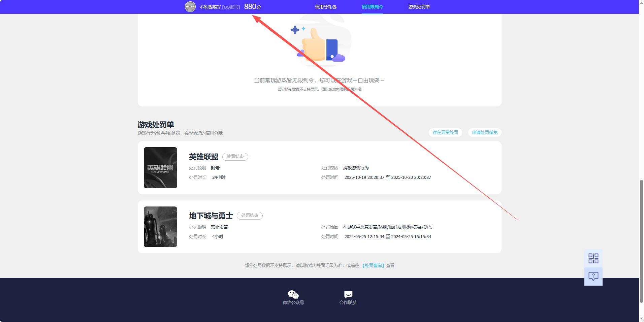This screenshot has height=322, width=644.
Task: Open the help question floating button
Action: point(593,277)
